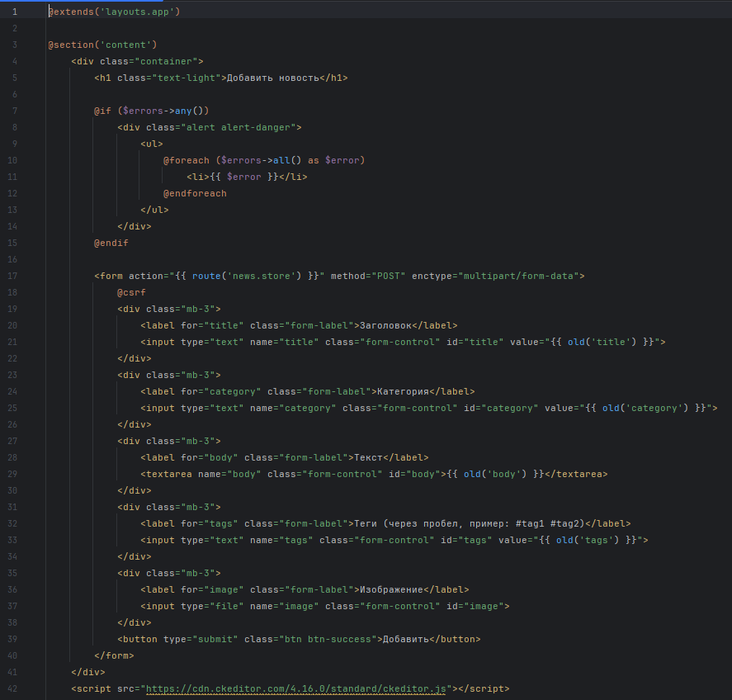Click the closing </ul> tag
The width and height of the screenshot is (732, 700).
154,210
